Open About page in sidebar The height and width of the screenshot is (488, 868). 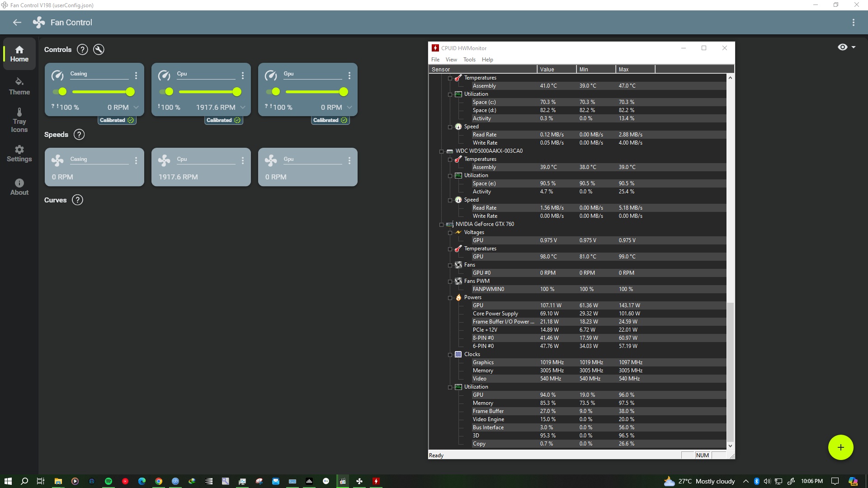point(19,187)
